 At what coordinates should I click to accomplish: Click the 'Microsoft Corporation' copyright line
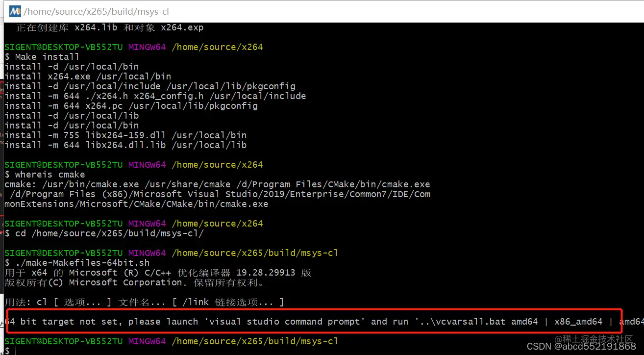[x=134, y=282]
